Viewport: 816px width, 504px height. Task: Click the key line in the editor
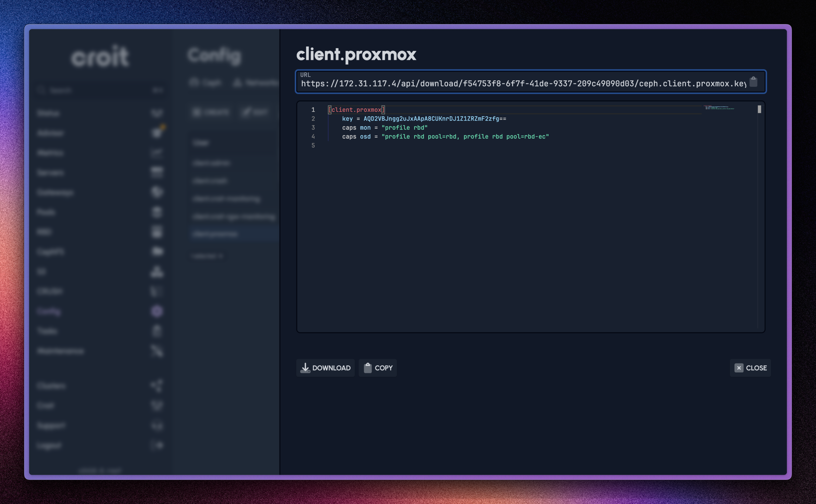pyautogui.click(x=423, y=119)
